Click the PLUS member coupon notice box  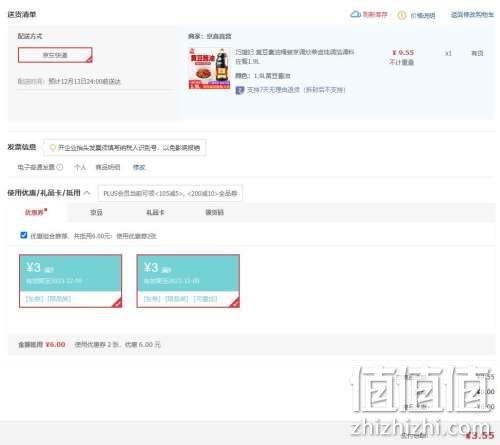[x=170, y=193]
